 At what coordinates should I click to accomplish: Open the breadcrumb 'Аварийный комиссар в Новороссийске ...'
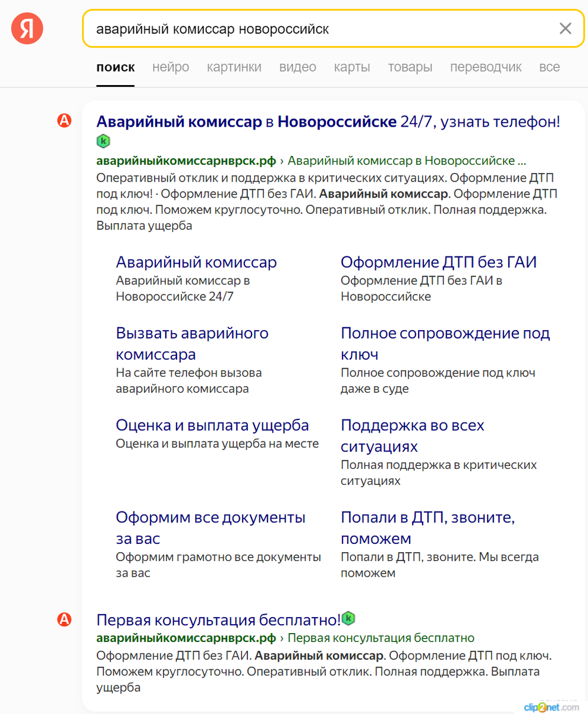[x=407, y=161]
